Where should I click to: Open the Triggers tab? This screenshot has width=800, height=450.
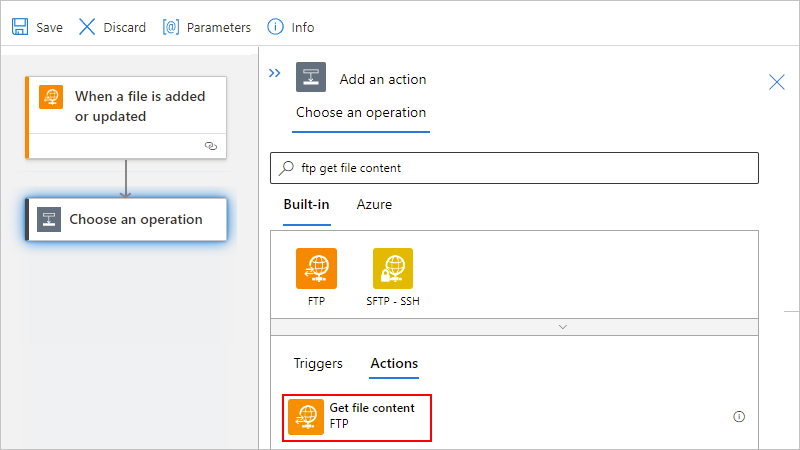[318, 364]
